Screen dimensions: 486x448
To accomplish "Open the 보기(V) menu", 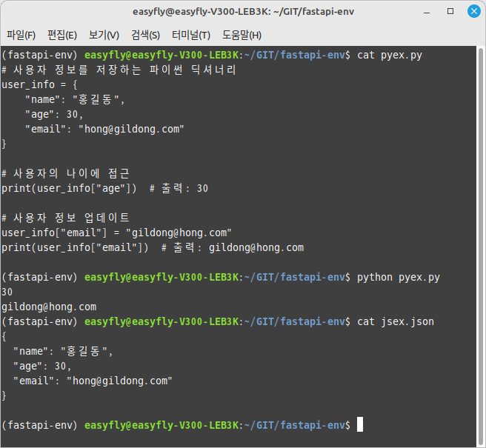I will click(104, 35).
